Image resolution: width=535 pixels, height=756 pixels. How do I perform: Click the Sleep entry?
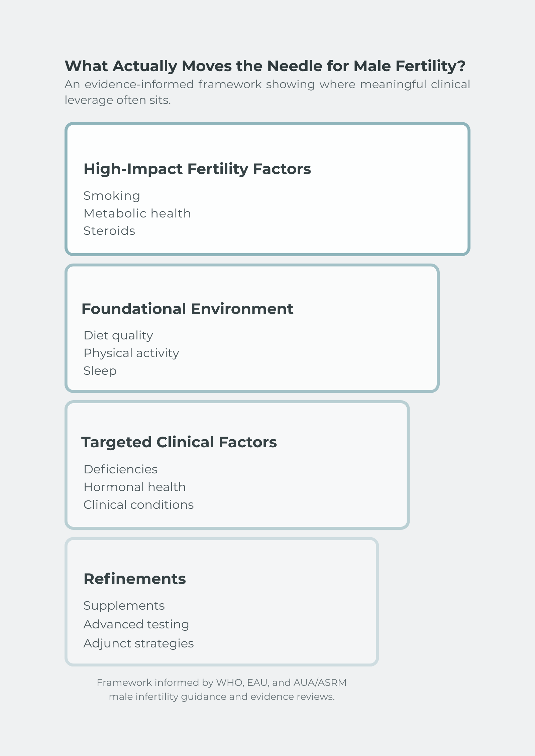pyautogui.click(x=100, y=371)
